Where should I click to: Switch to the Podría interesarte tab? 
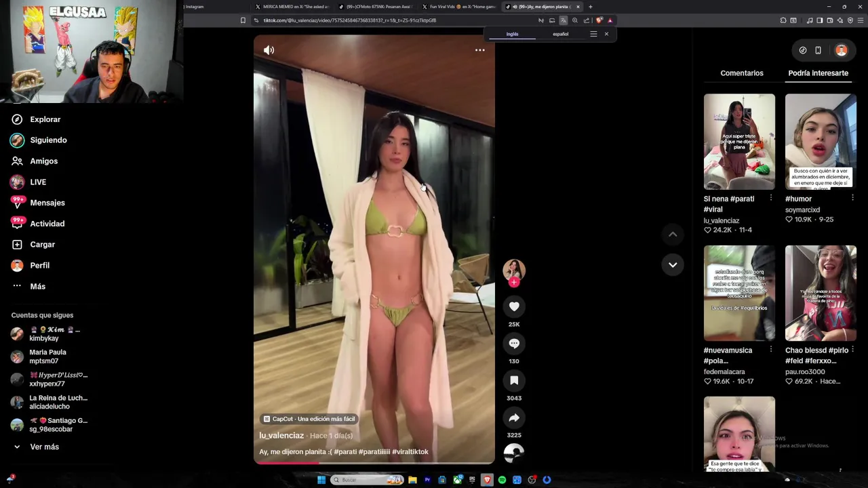[818, 73]
